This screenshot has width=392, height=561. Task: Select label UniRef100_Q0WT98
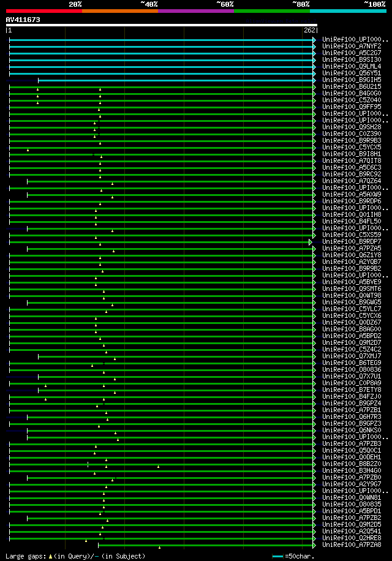[352, 296]
